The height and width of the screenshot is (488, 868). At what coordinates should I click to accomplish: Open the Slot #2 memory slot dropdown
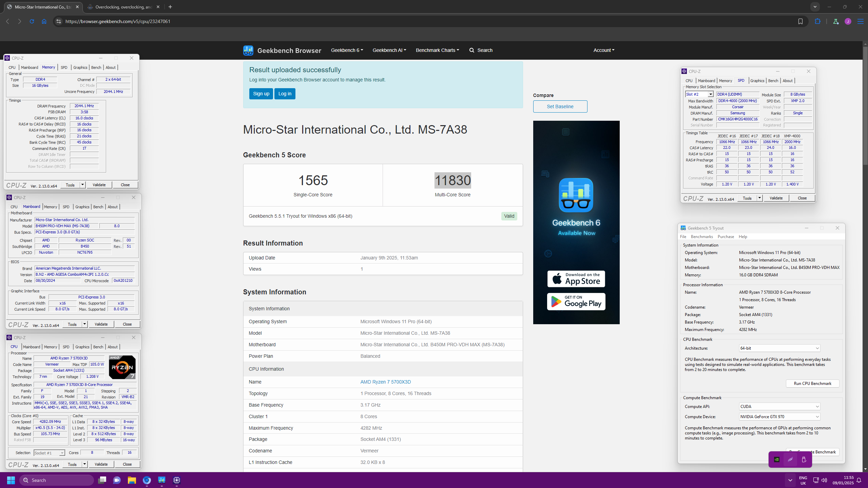coord(699,94)
